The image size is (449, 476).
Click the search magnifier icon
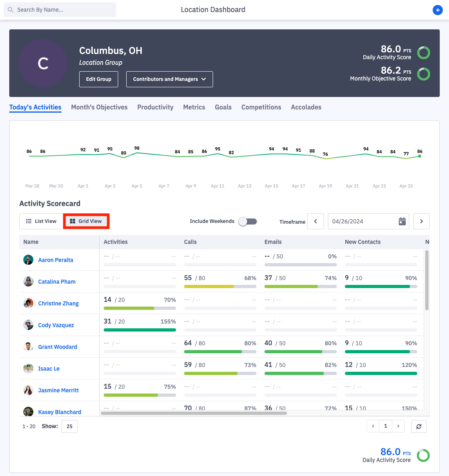pyautogui.click(x=10, y=10)
